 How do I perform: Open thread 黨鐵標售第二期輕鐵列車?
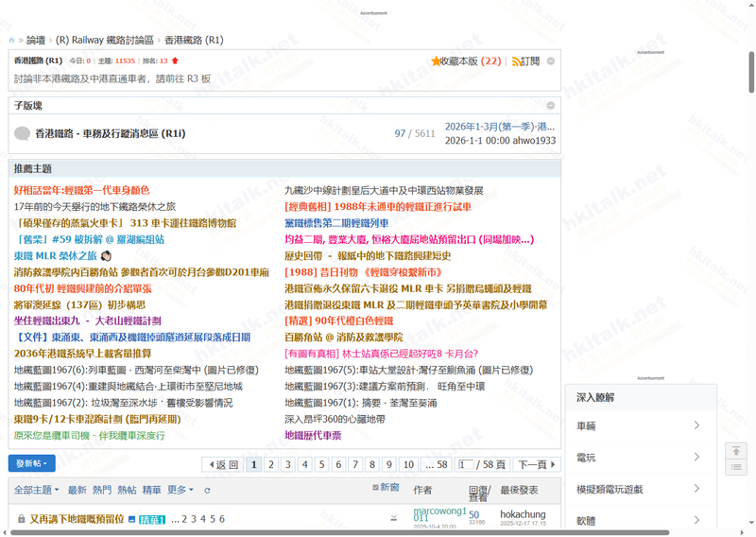tap(336, 223)
